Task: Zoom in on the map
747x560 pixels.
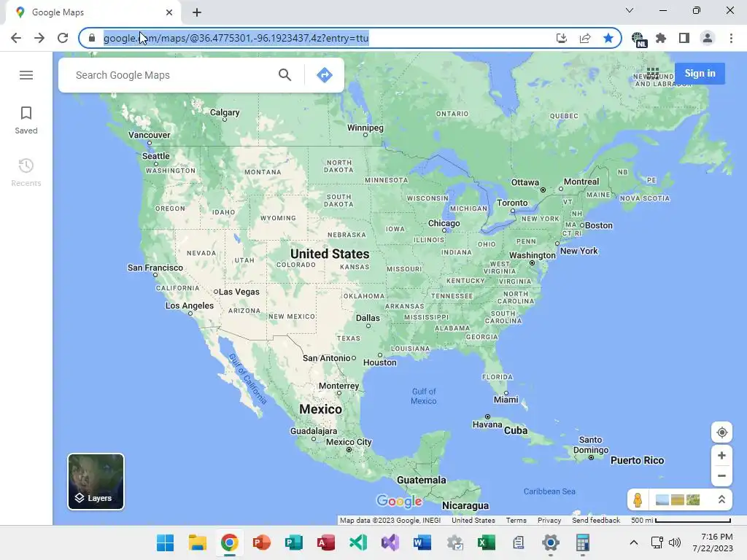Action: coord(721,456)
